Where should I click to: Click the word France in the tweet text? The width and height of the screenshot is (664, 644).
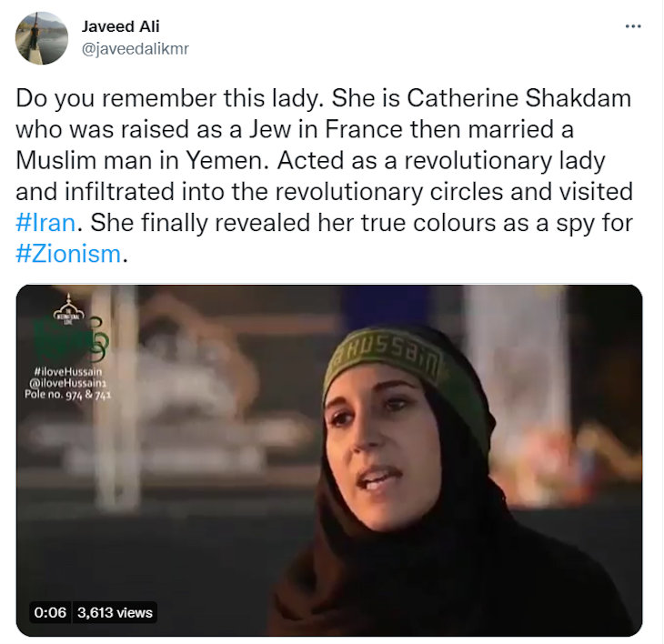pyautogui.click(x=364, y=129)
